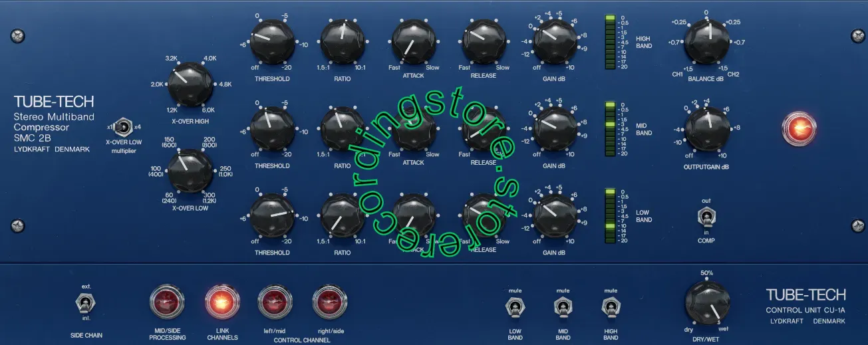Click the Mid Band Gain dB knob

click(x=555, y=128)
